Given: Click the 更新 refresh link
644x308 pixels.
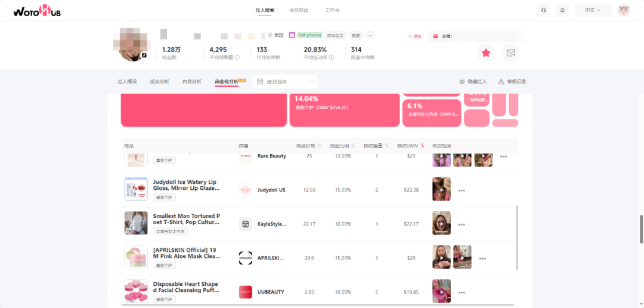Looking at the screenshot, I should (415, 36).
